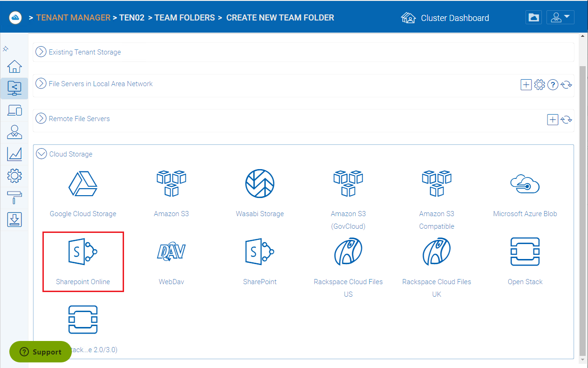Add a new remote file server
588x368 pixels.
[x=553, y=120]
